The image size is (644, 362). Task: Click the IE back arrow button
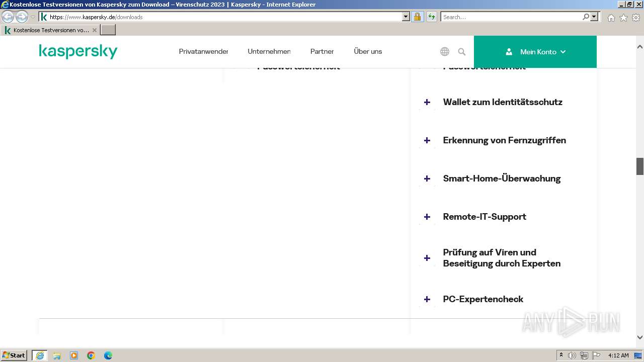tap(8, 17)
